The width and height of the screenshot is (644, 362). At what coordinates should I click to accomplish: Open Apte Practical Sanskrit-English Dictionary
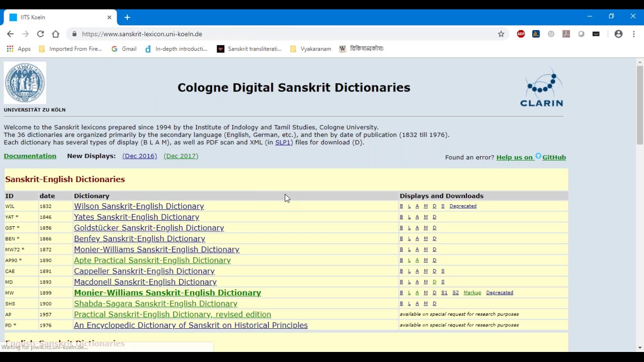152,260
